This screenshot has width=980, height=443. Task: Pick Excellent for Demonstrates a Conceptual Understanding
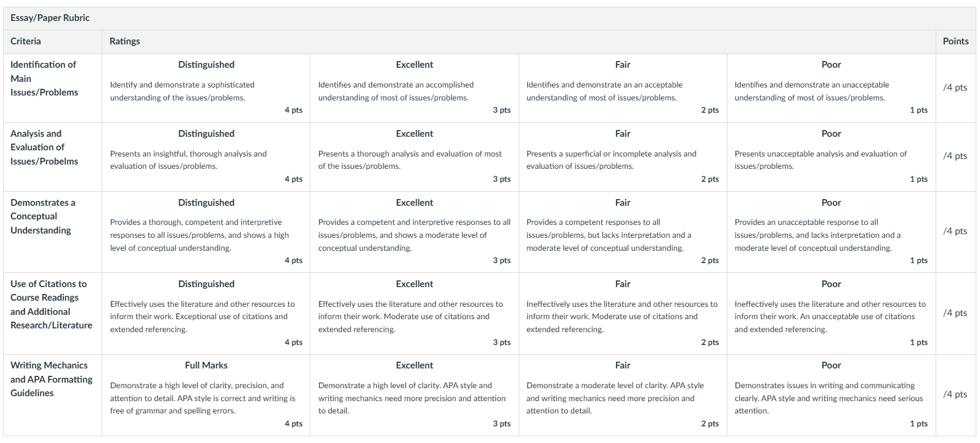(x=415, y=232)
